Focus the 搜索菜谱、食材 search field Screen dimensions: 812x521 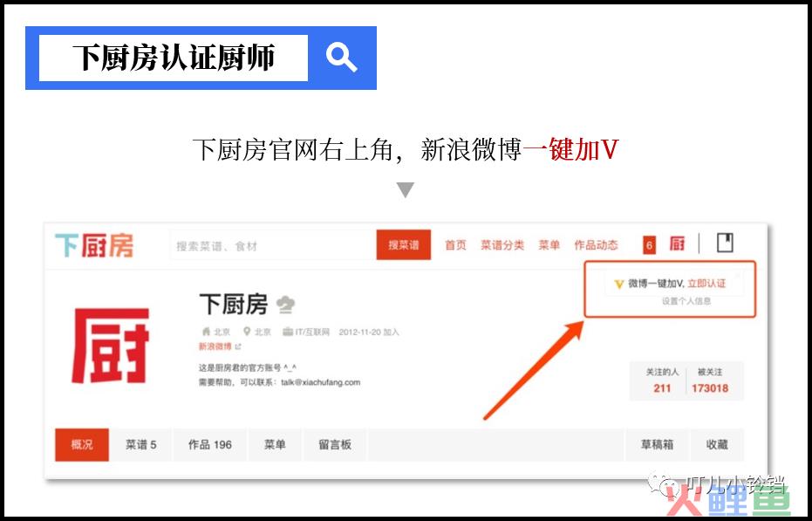coord(273,245)
